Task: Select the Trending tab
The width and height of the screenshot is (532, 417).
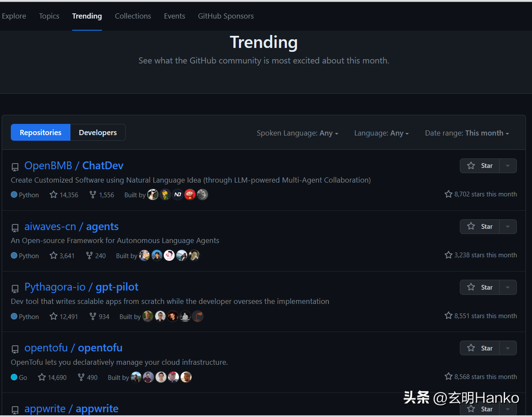Action: 87,16
